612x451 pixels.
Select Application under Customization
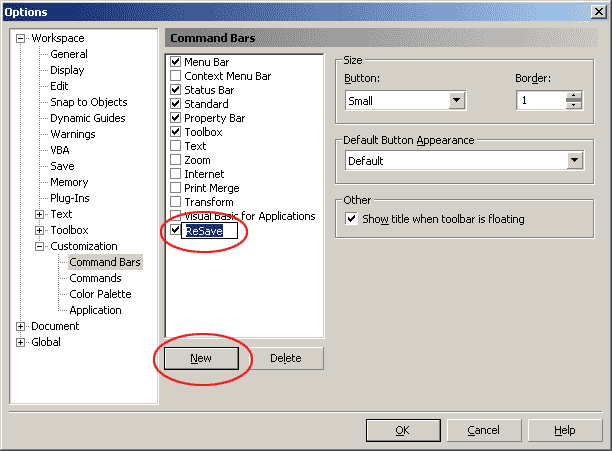coord(95,310)
